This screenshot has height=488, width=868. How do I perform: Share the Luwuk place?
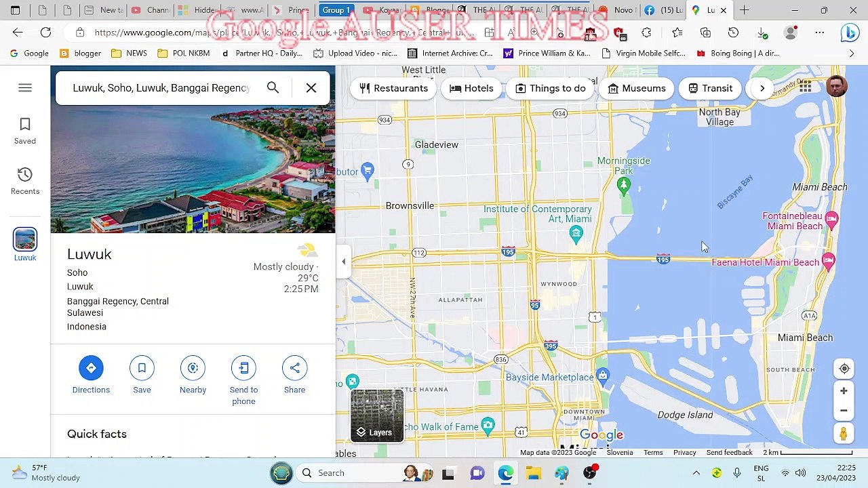(x=294, y=375)
